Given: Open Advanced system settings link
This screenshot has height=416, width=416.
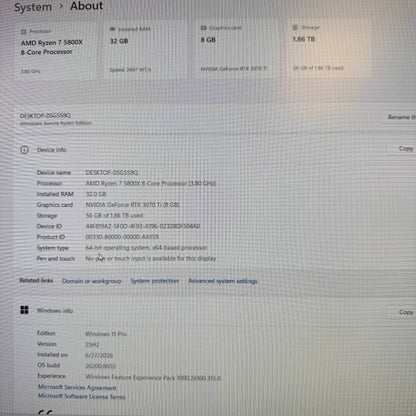Looking at the screenshot, I should [223, 281].
